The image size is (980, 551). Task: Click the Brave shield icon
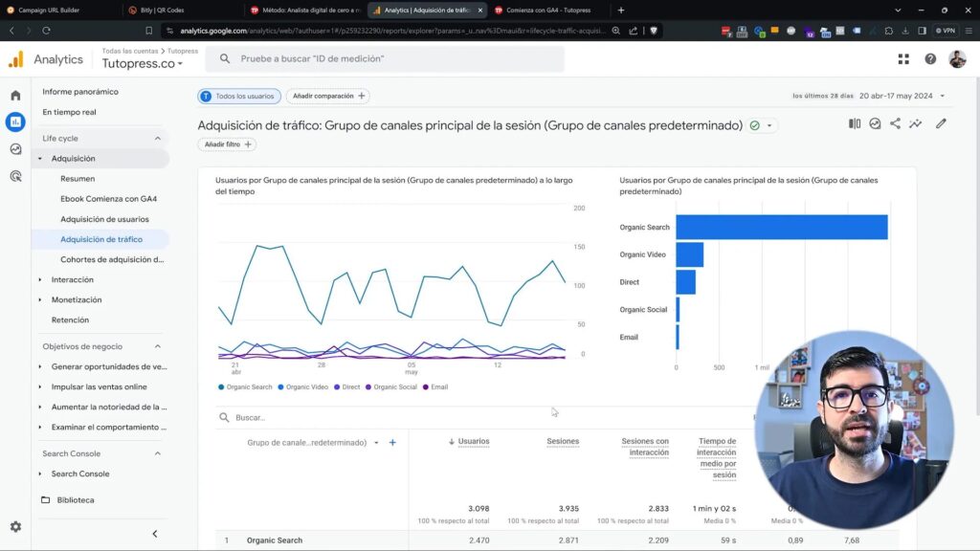pos(654,30)
